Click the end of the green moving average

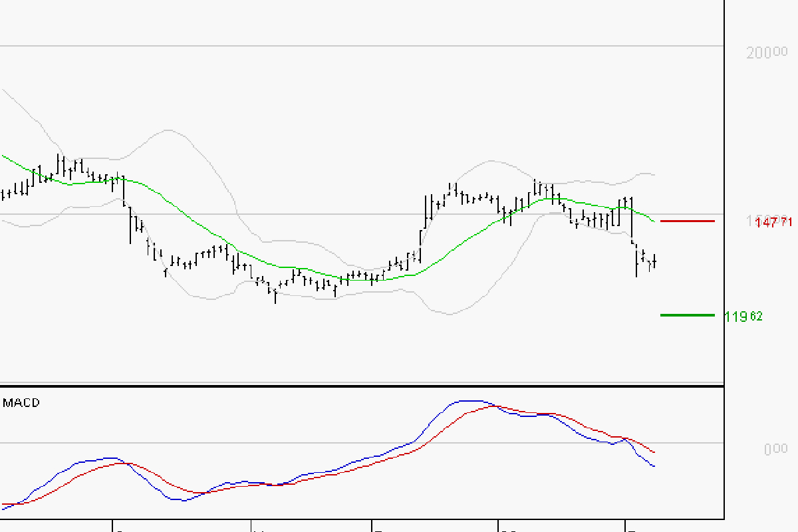(x=654, y=221)
